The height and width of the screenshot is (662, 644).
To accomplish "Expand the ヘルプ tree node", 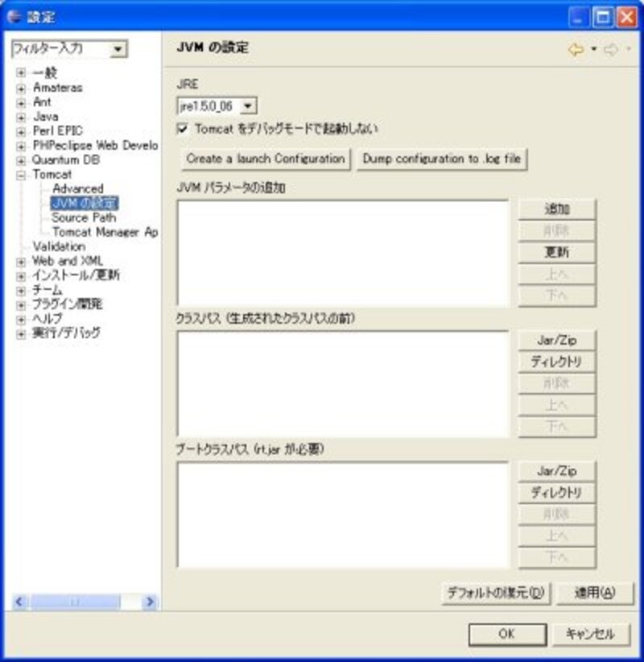I will coord(21,319).
